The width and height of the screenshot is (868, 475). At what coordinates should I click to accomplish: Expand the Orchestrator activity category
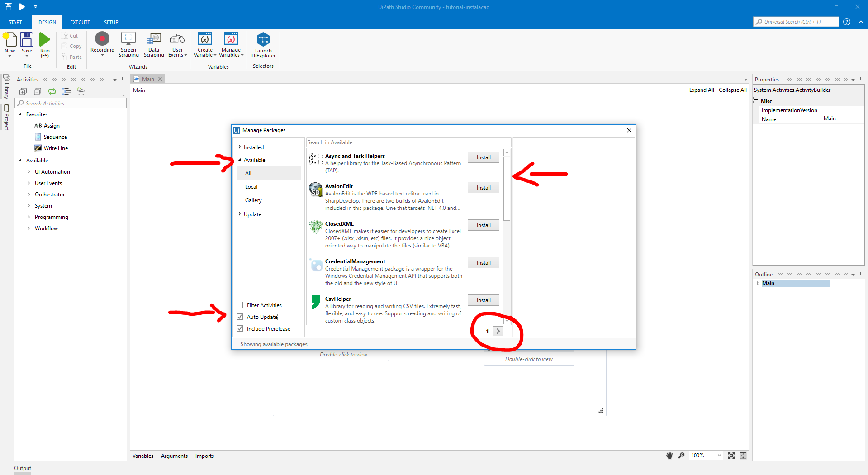coord(28,195)
